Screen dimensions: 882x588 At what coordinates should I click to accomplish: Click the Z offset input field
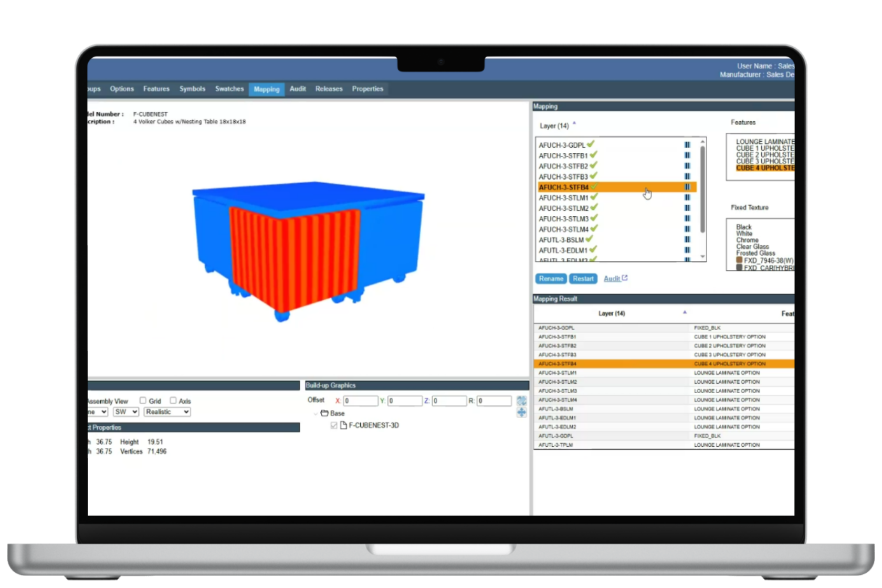pos(449,401)
